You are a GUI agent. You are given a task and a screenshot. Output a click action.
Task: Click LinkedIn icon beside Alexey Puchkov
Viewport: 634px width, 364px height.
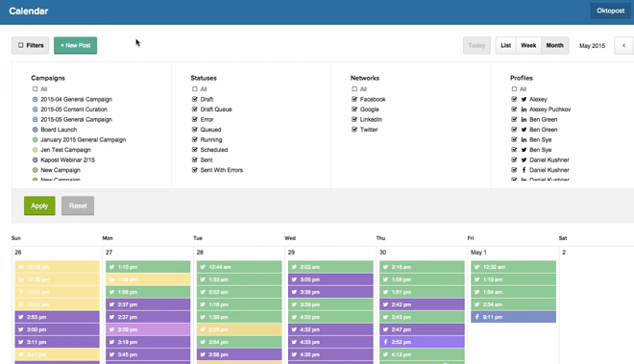[x=524, y=109]
